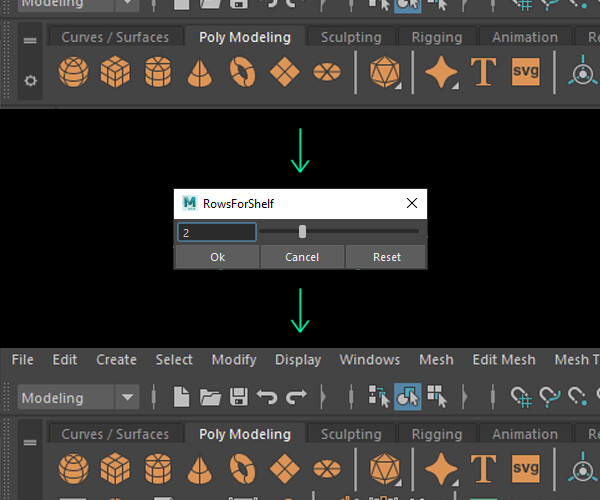
Task: Create polygon sphere from upper shelf
Action: 73,72
